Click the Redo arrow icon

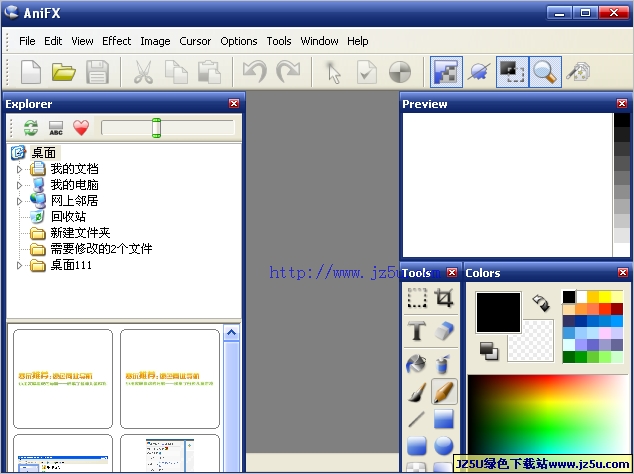tap(288, 72)
